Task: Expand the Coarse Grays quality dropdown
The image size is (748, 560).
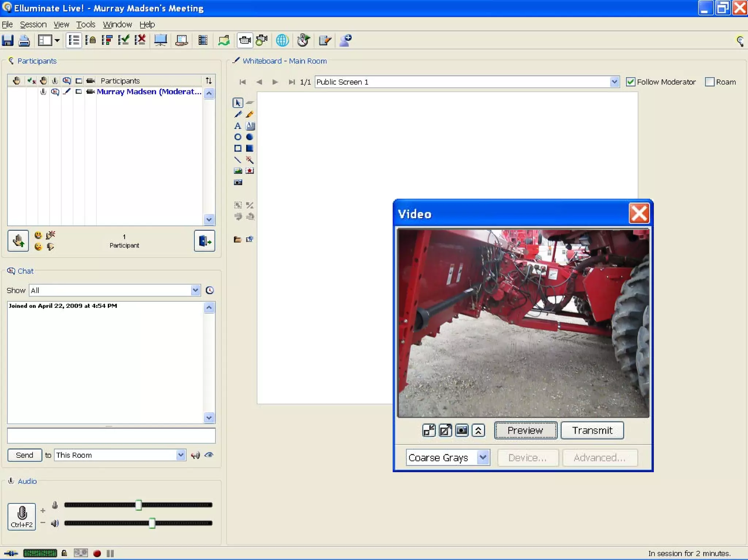Action: click(483, 457)
